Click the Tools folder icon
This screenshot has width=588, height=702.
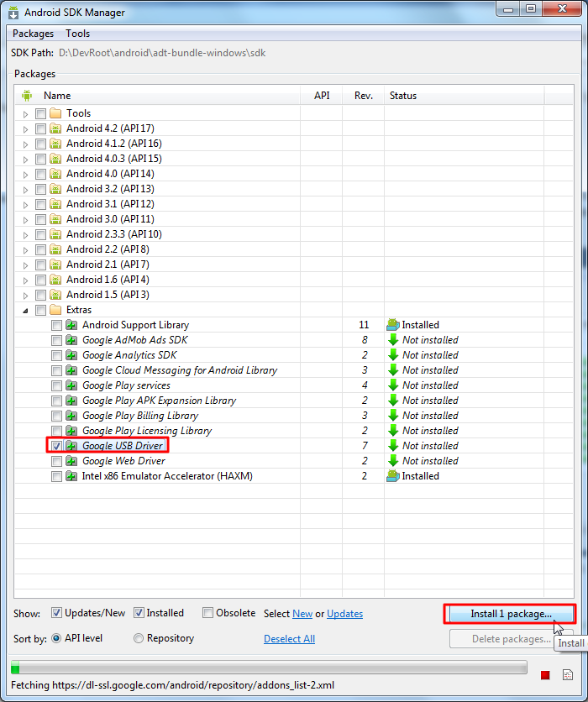coord(55,113)
